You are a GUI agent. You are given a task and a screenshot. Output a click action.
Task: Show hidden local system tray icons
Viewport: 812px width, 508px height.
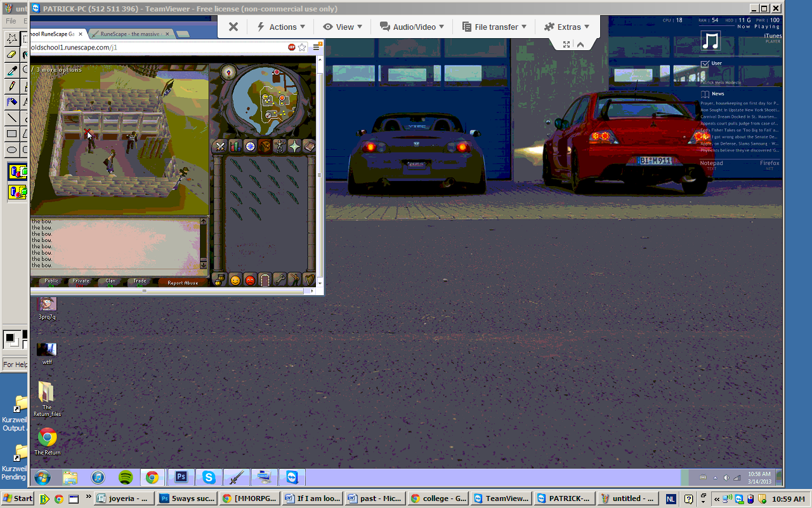pos(717,499)
